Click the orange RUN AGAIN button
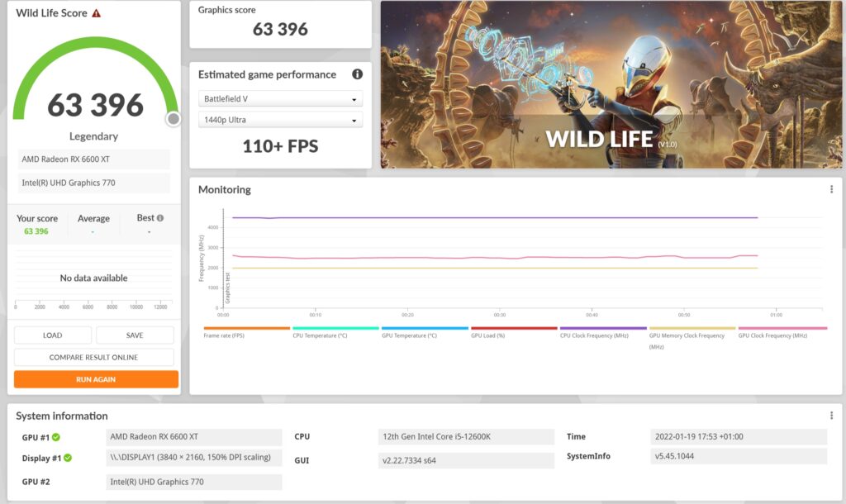Screen dimensions: 846x504 96,379
